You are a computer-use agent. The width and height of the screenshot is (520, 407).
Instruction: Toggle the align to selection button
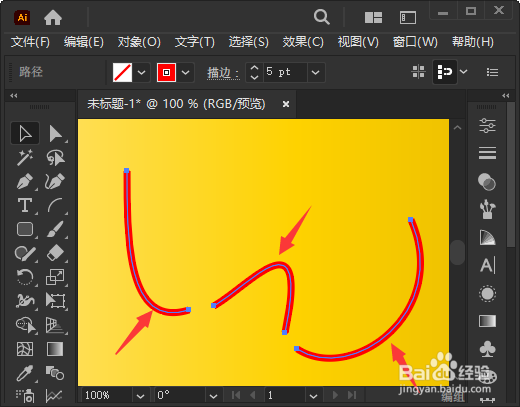pos(445,72)
